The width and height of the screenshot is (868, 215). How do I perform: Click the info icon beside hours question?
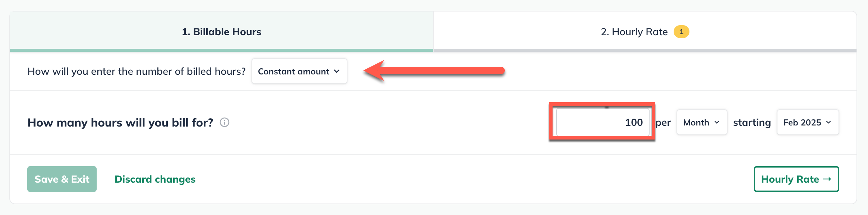225,123
